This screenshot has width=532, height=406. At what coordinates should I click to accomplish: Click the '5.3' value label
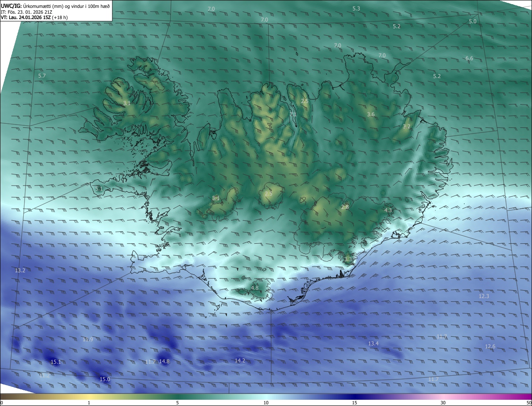[356, 9]
